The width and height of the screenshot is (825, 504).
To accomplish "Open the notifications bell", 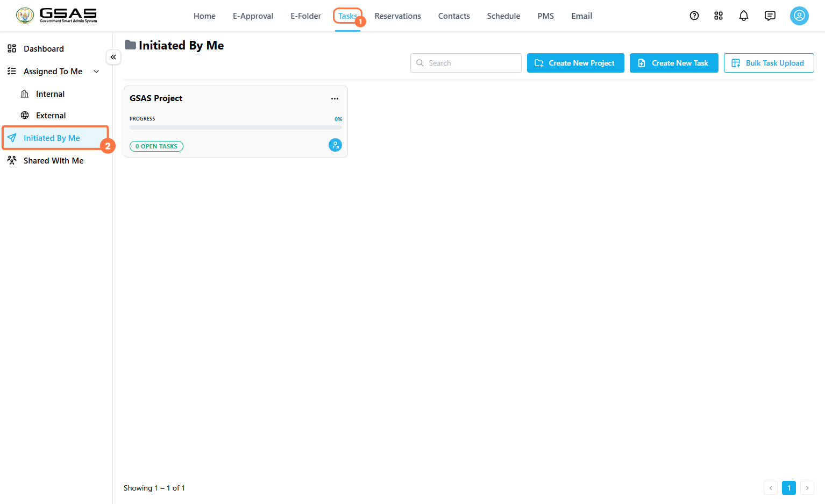I will (744, 16).
